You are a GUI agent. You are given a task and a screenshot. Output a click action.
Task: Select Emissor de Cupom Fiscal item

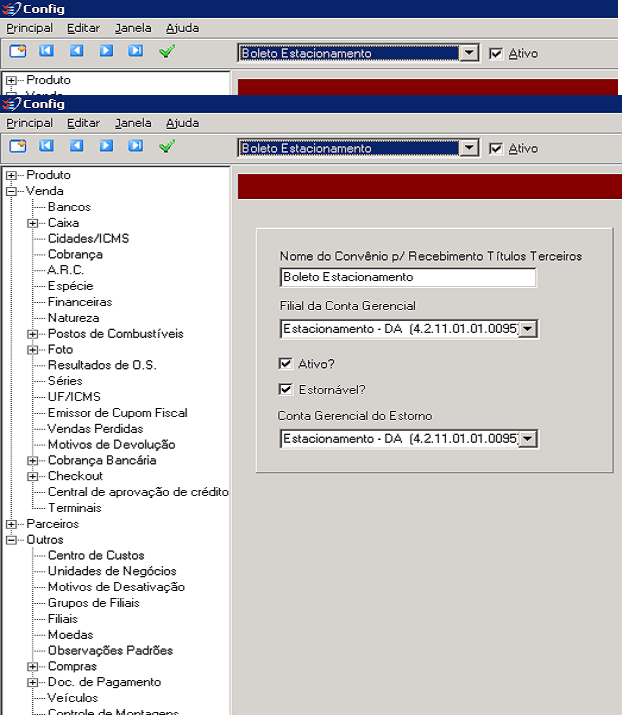[x=118, y=413]
